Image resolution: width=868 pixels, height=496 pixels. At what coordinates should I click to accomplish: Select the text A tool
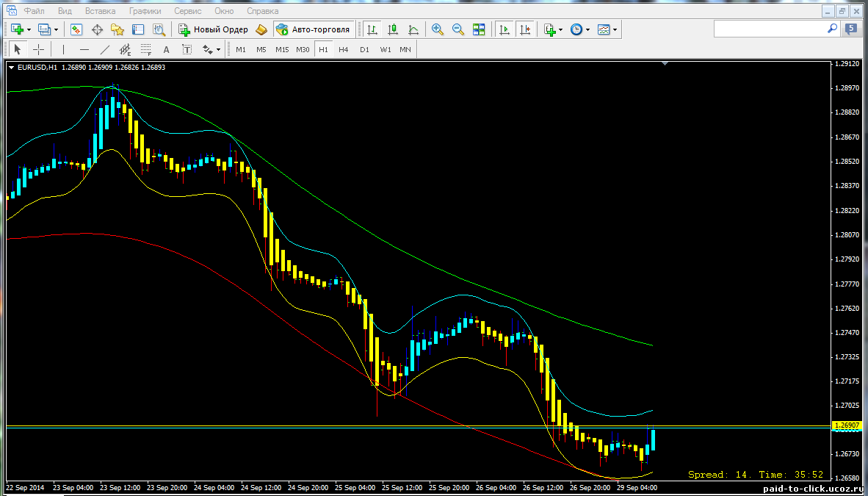click(166, 49)
